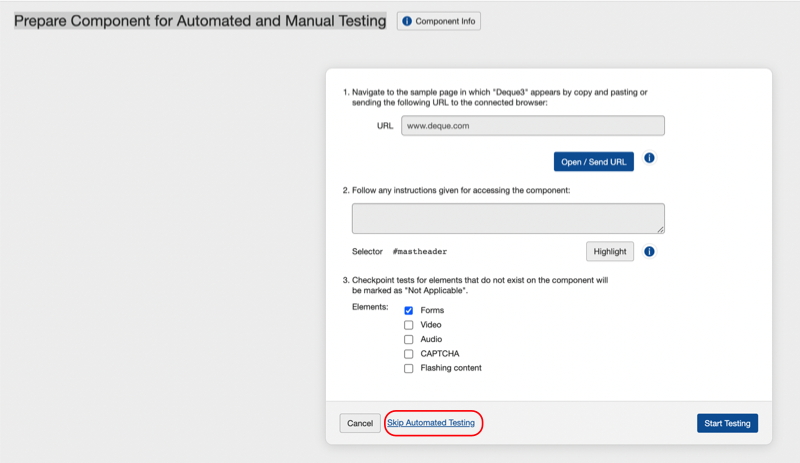Click the URL input field

pos(532,126)
